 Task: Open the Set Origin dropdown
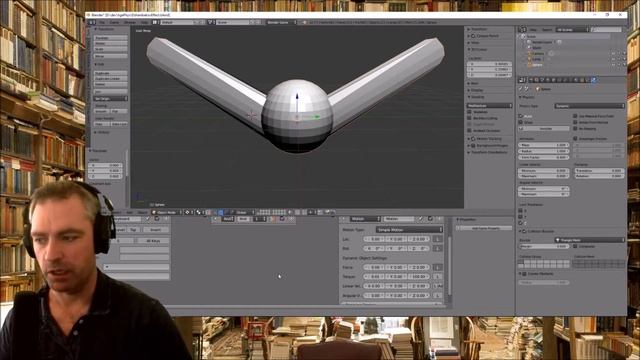(x=111, y=98)
